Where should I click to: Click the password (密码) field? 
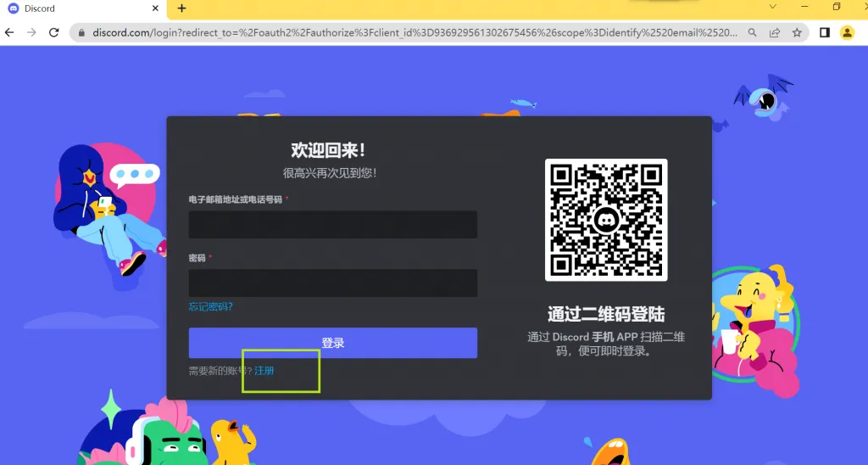point(332,283)
